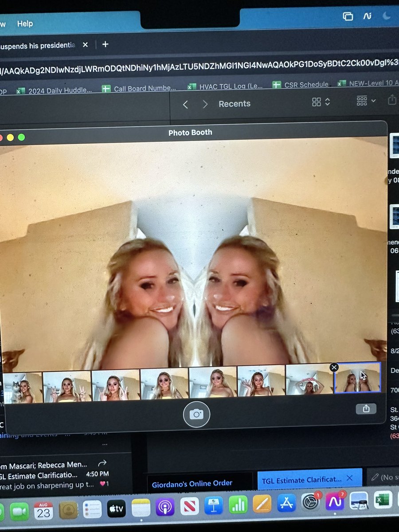Open the thumbnail with hands above head
399x532 pixels.
pos(309,379)
